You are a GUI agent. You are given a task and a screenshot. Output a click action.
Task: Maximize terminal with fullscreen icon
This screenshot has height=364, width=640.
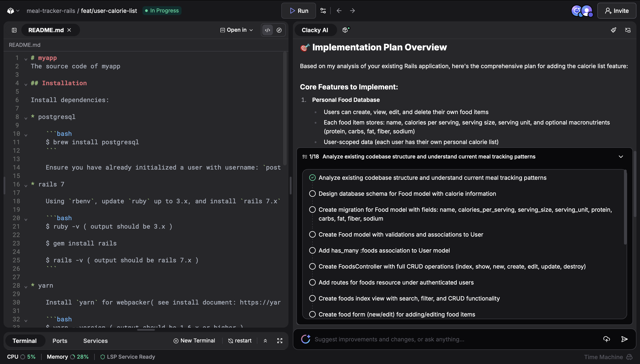coord(280,341)
